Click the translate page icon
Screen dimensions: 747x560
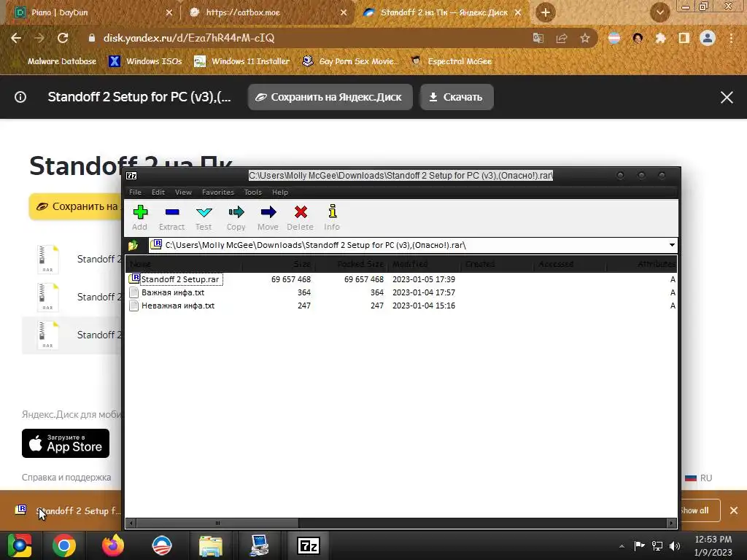coord(538,38)
